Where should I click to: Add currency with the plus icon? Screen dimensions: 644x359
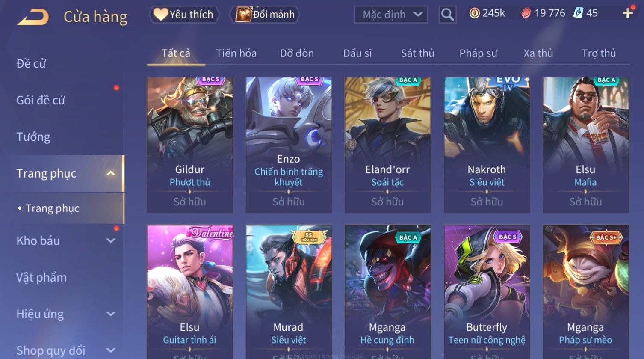[x=627, y=13]
